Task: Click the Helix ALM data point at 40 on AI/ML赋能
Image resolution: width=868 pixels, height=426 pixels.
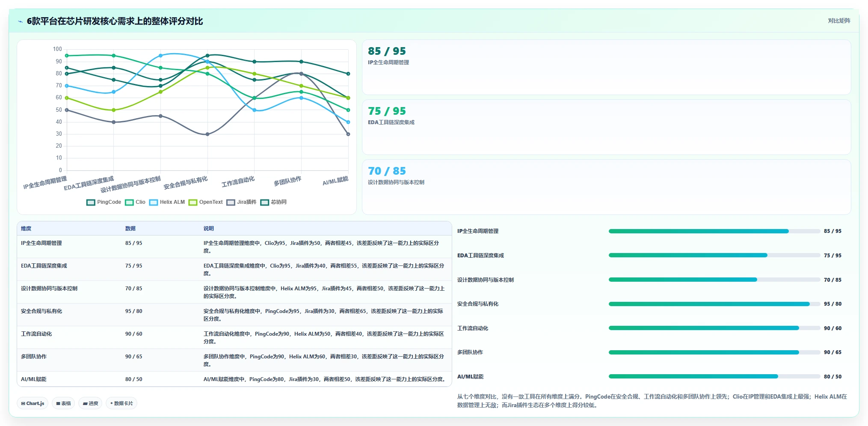Action: click(348, 122)
